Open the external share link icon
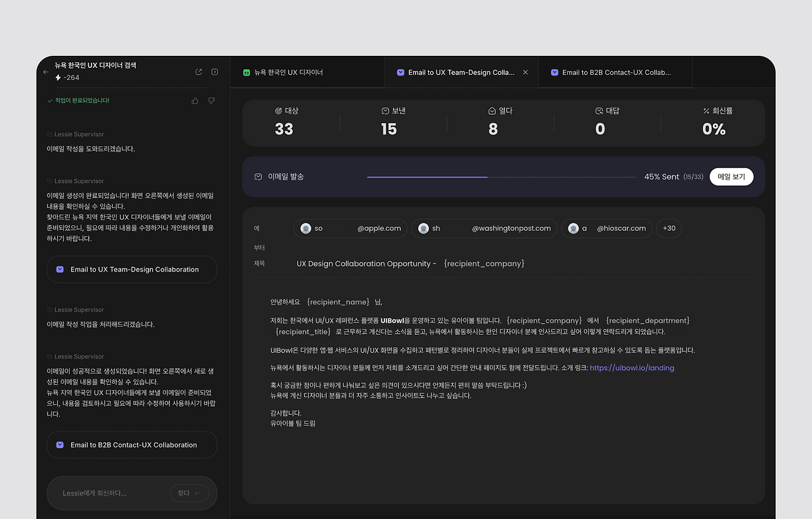This screenshot has width=812, height=519. 199,72
